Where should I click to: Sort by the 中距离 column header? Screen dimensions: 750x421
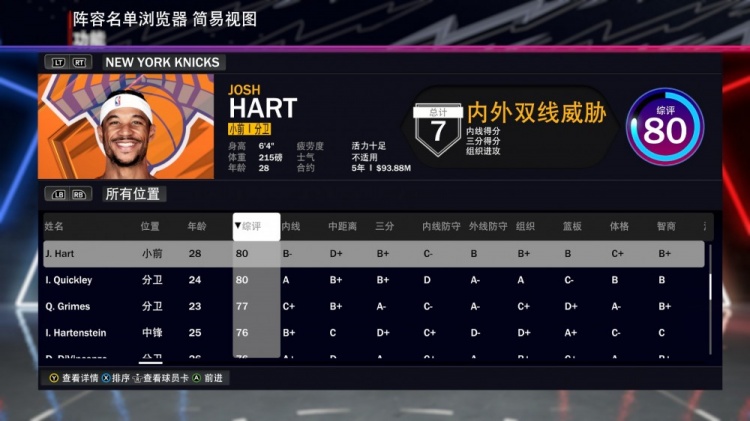tap(342, 226)
